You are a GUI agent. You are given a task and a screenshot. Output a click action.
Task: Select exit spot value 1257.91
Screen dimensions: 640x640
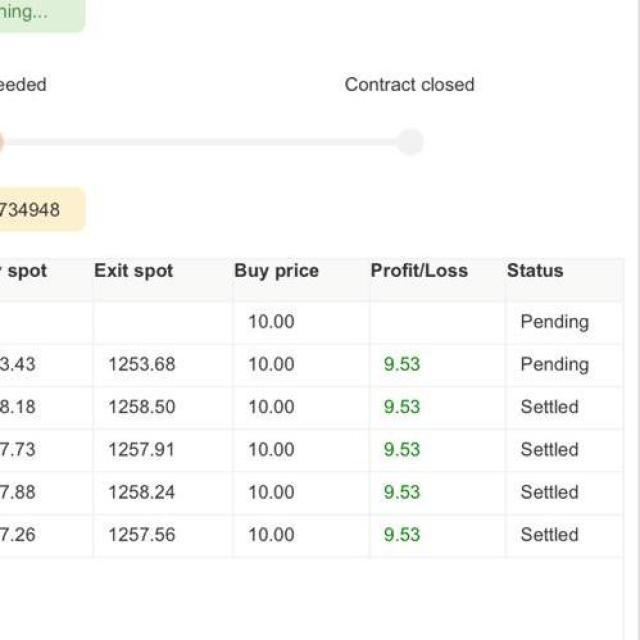[141, 449]
